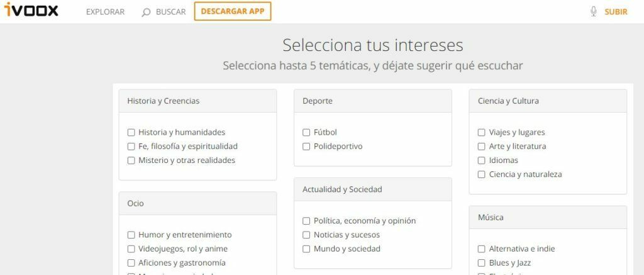This screenshot has width=644, height=275.
Task: Enable Alternativa e indie music option
Action: click(481, 249)
